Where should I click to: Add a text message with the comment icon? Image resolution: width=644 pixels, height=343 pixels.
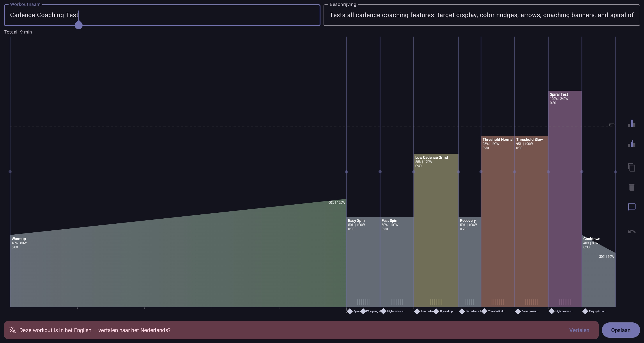(x=632, y=207)
